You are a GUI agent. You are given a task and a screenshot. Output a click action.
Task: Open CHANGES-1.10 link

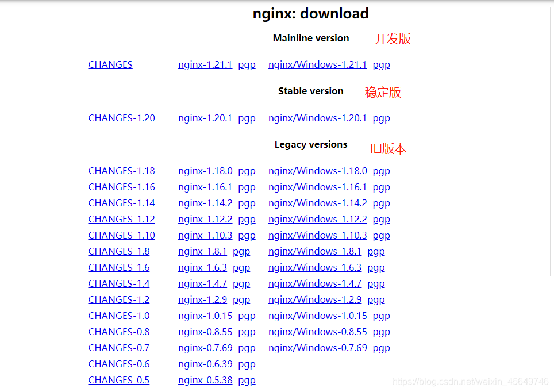[x=121, y=236]
